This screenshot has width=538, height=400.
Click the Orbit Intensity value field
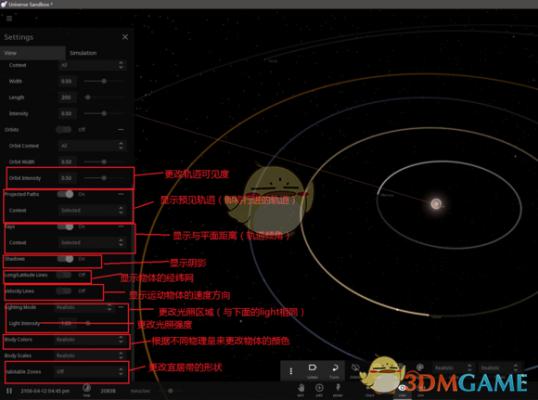tap(67, 178)
